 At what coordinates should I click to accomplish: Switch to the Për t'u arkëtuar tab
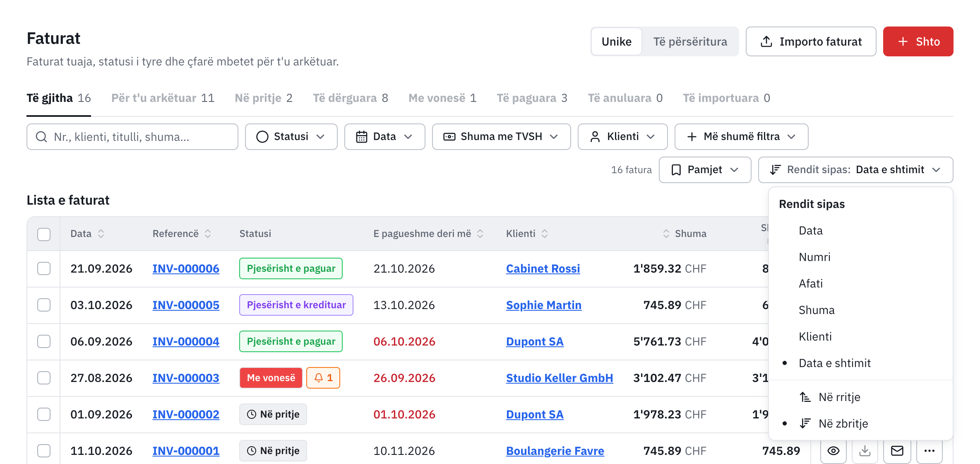[163, 98]
